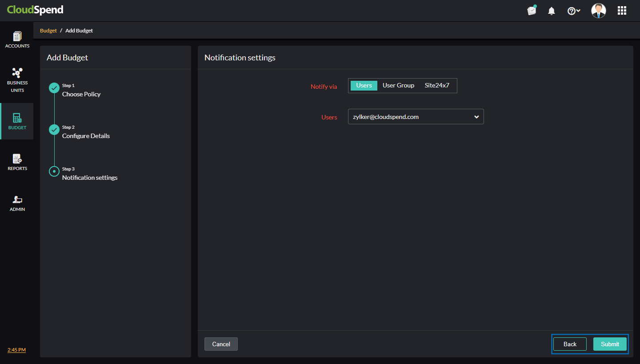Open the Business Units sidebar icon
The height and width of the screenshot is (364, 640).
point(17,73)
